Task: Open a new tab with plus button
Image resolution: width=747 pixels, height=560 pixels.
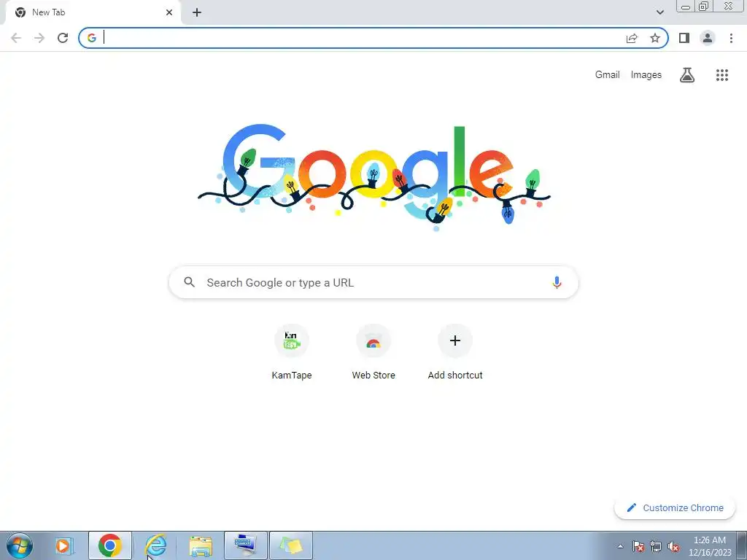Action: click(x=197, y=12)
